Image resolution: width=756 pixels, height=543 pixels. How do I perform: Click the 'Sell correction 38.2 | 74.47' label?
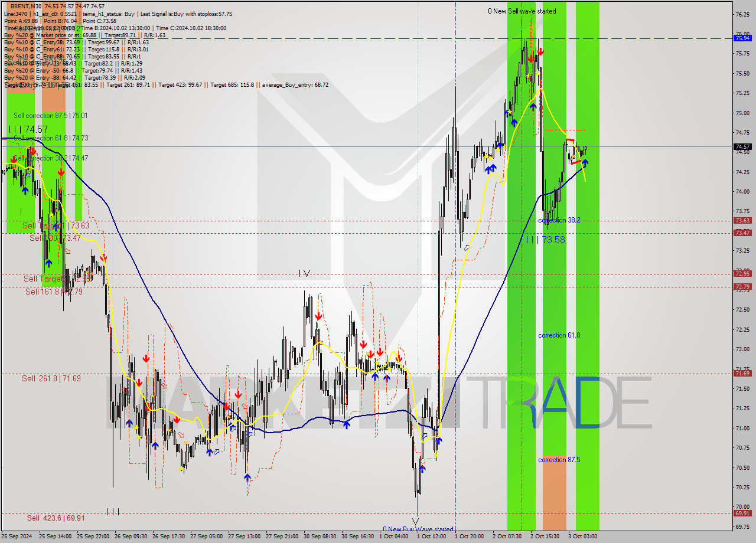pos(50,158)
